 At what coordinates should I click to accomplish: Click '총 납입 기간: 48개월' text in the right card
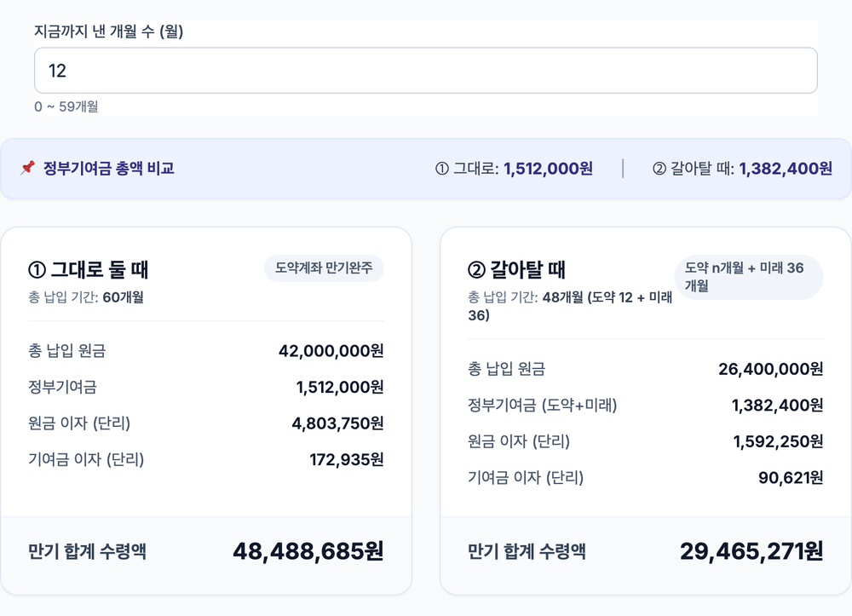[570, 307]
